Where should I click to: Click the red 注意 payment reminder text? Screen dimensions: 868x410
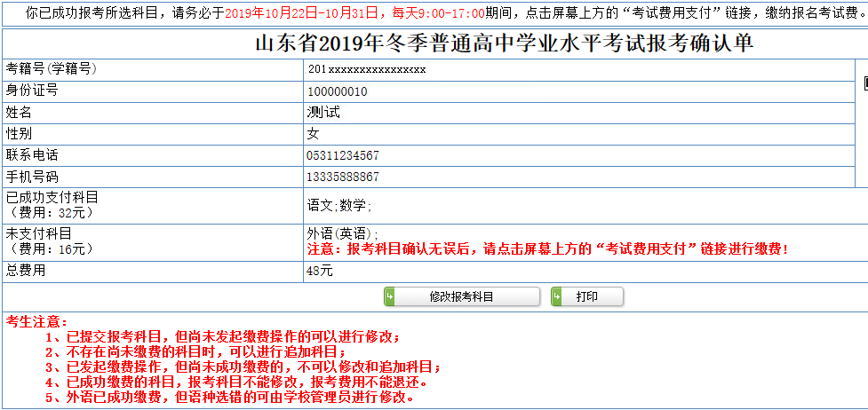pos(547,249)
